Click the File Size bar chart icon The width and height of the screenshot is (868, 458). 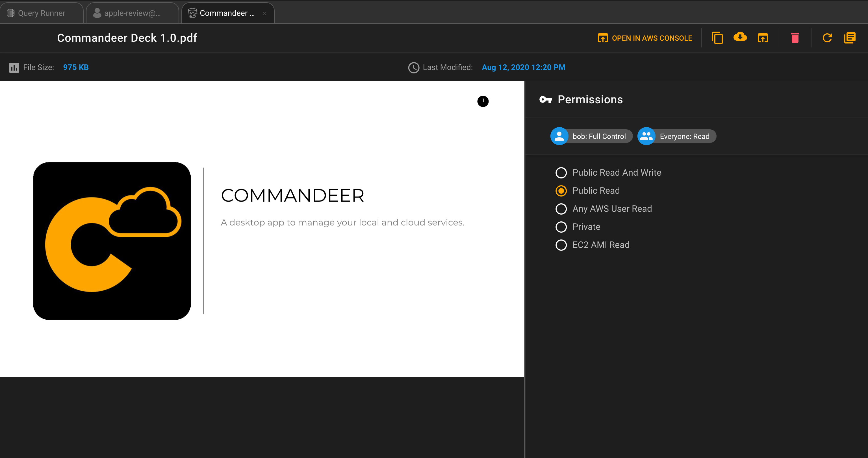click(x=14, y=68)
